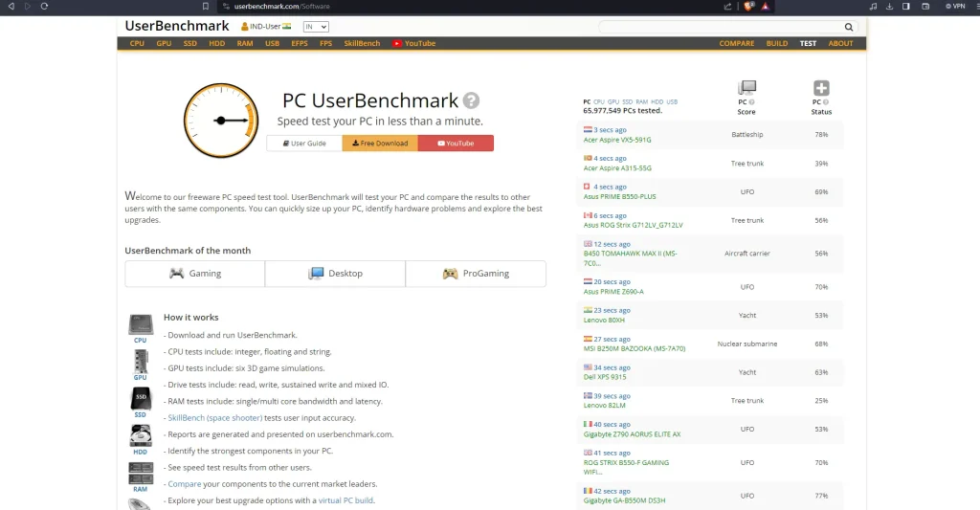Open the PC UserBenchmark help question mark
980x510 pixels.
point(471,100)
